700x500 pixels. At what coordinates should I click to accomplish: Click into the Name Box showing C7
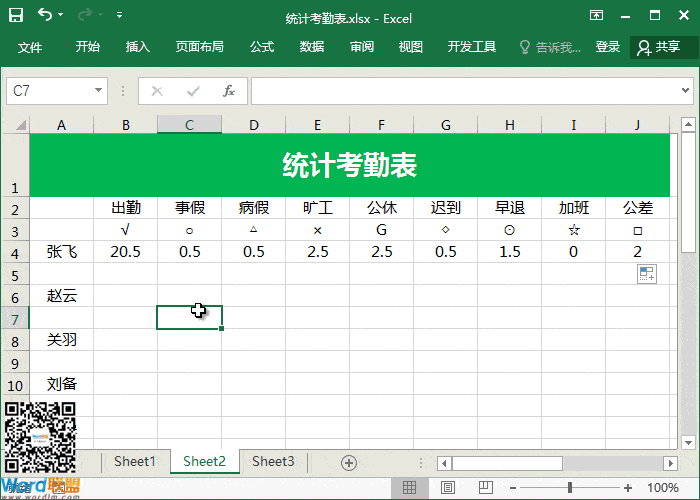pos(49,91)
